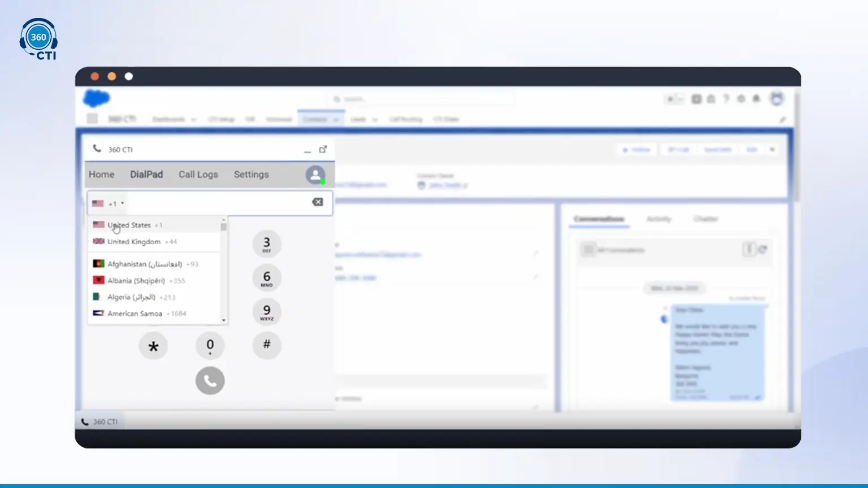The height and width of the screenshot is (488, 868).
Task: Tap the star key on dialpad
Action: 153,345
